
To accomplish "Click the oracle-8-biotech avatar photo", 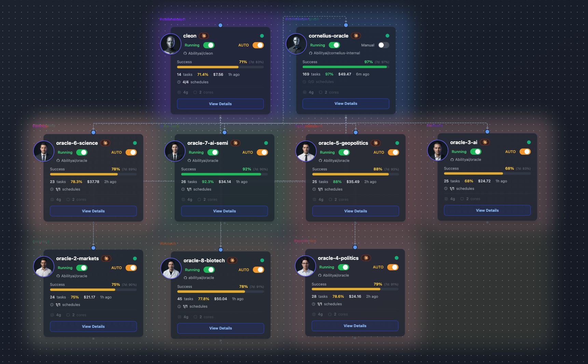I will pyautogui.click(x=171, y=268).
